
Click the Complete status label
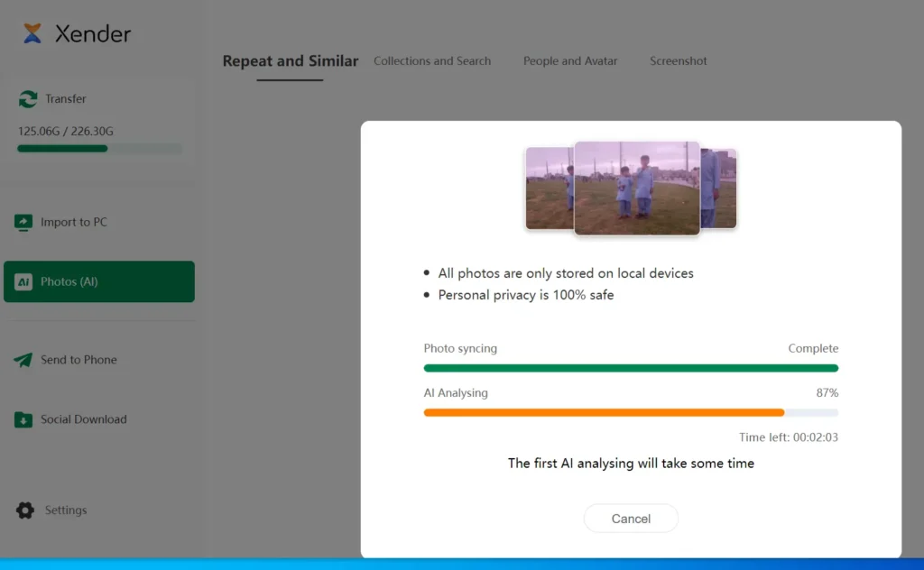(813, 348)
